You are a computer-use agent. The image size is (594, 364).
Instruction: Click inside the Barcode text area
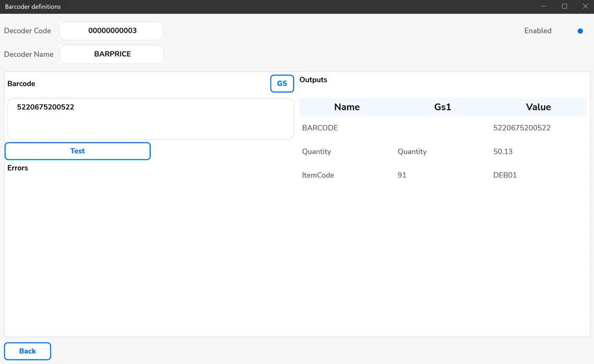(x=150, y=119)
